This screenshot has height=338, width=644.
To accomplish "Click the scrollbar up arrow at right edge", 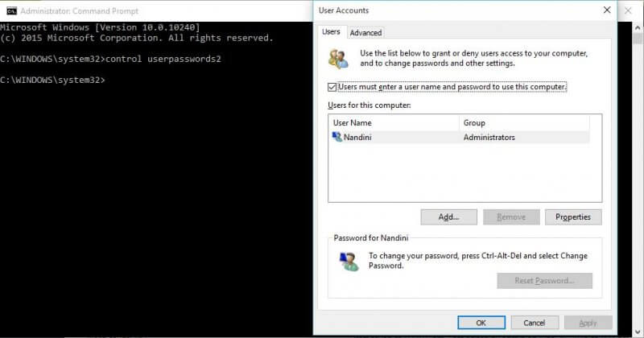I will [638, 28].
